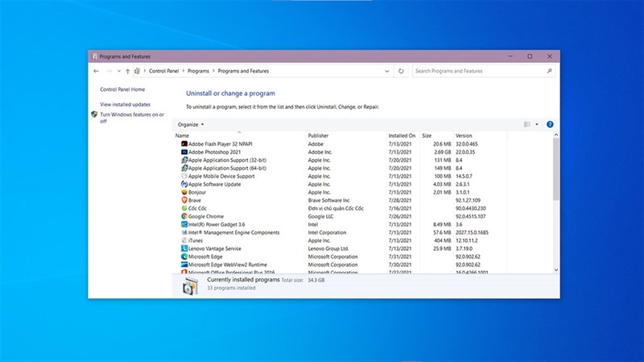Screen dimensions: 644x362
Task: Click View installed updates link
Action: coord(125,105)
